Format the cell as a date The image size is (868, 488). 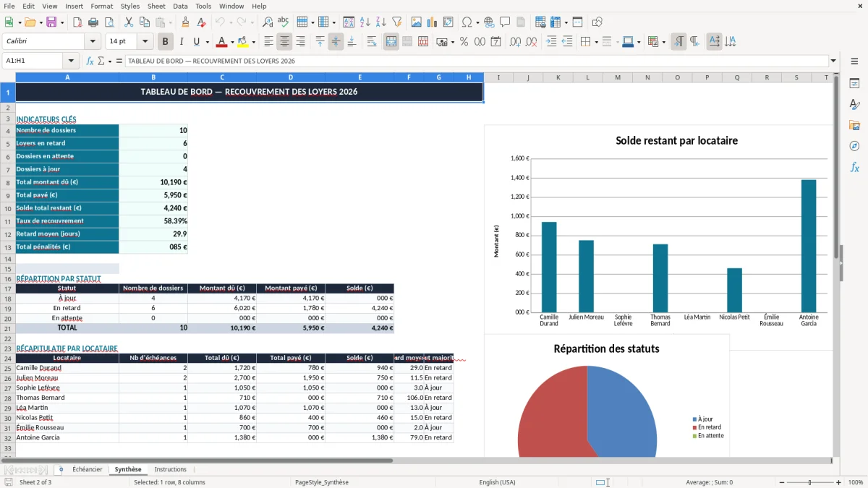[495, 42]
